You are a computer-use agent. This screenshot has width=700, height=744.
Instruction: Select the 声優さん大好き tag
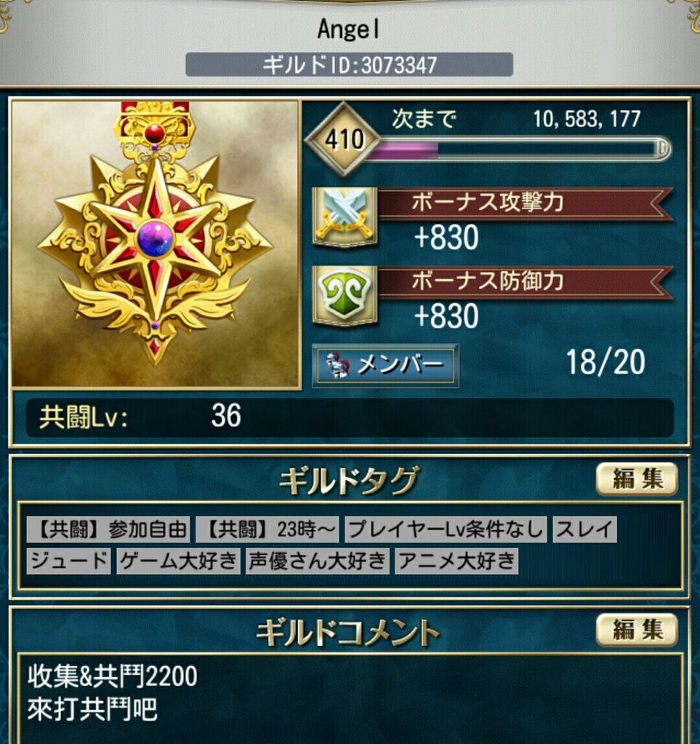[318, 562]
